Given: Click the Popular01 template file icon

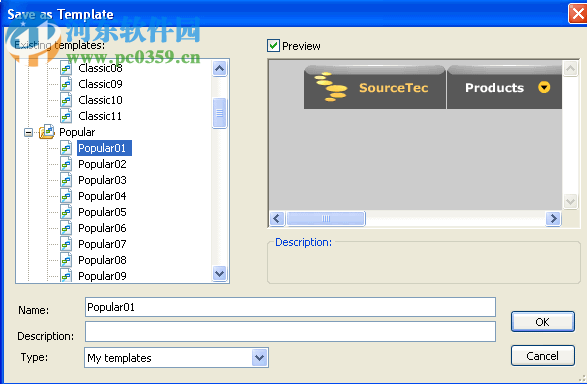Looking at the screenshot, I should tap(66, 148).
